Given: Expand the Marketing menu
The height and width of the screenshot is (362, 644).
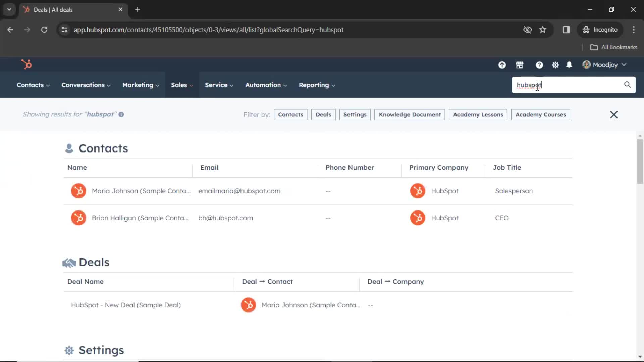Looking at the screenshot, I should (x=141, y=85).
